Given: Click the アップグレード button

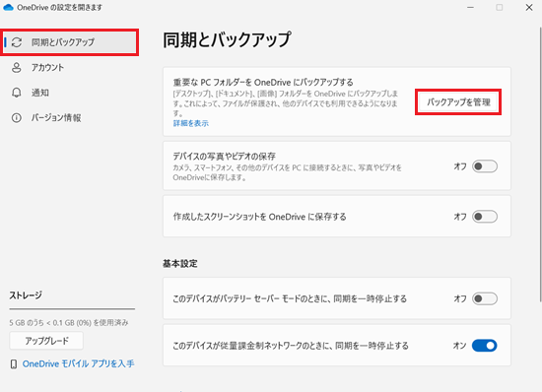Looking at the screenshot, I should tap(46, 341).
